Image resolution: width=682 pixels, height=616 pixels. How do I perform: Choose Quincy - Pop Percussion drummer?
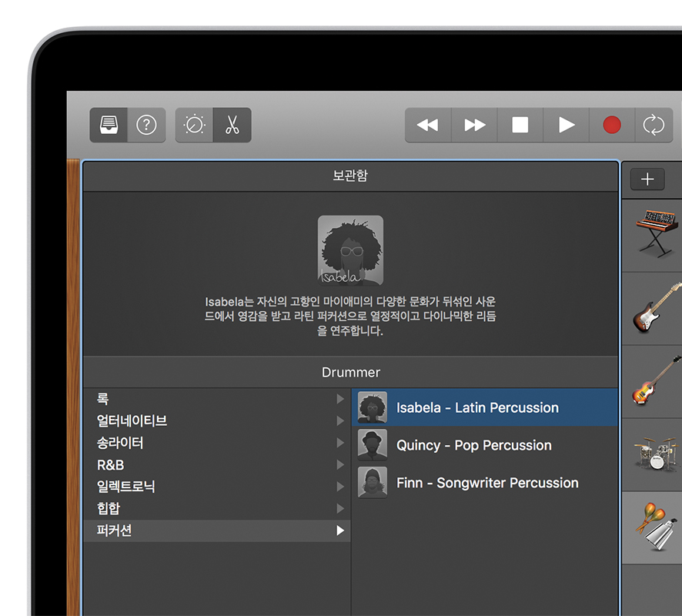click(473, 445)
